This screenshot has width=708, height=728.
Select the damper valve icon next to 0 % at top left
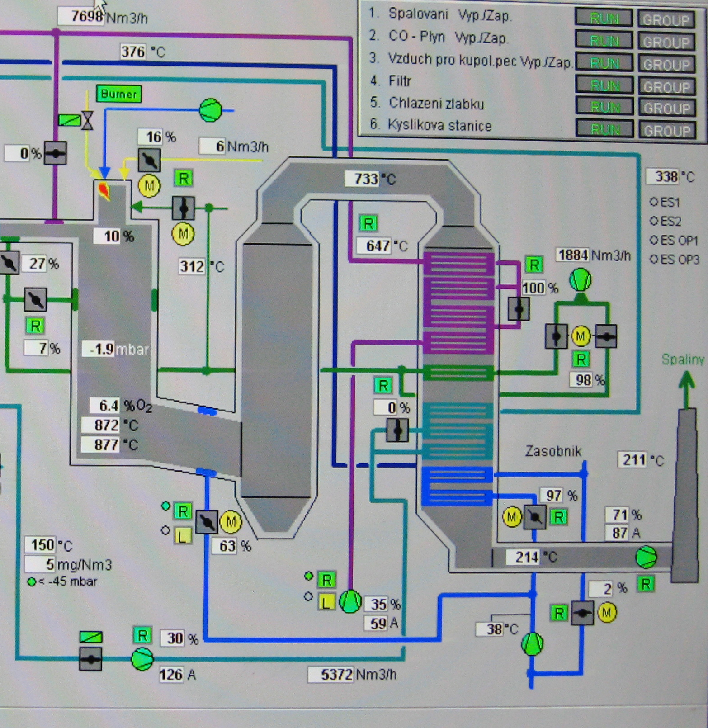coord(55,153)
